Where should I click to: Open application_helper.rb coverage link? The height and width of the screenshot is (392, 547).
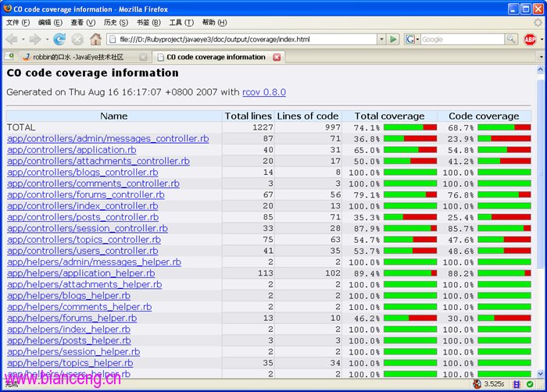coord(81,273)
